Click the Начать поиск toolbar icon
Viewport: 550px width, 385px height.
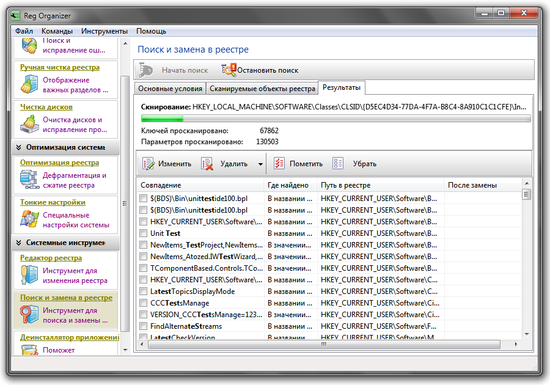click(146, 70)
